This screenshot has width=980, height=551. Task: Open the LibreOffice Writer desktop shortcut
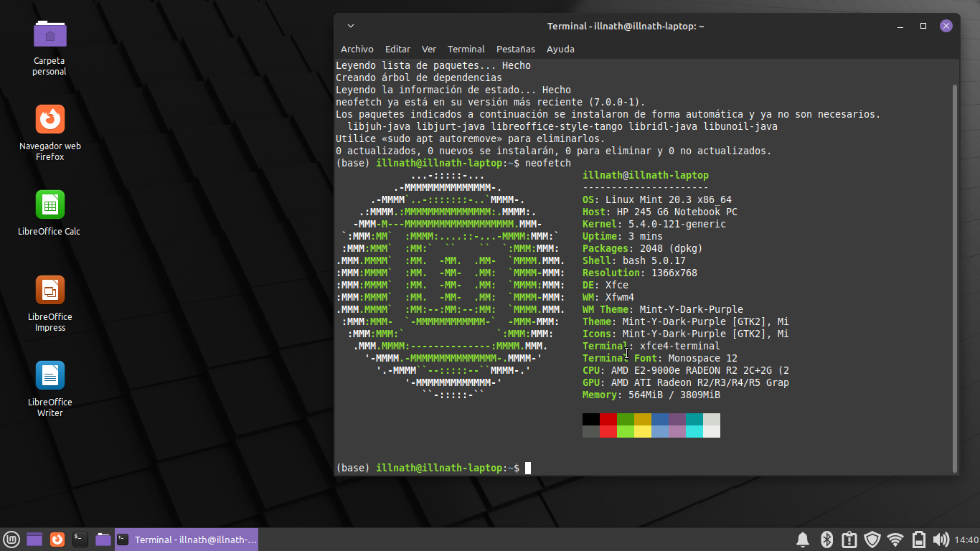coord(50,389)
